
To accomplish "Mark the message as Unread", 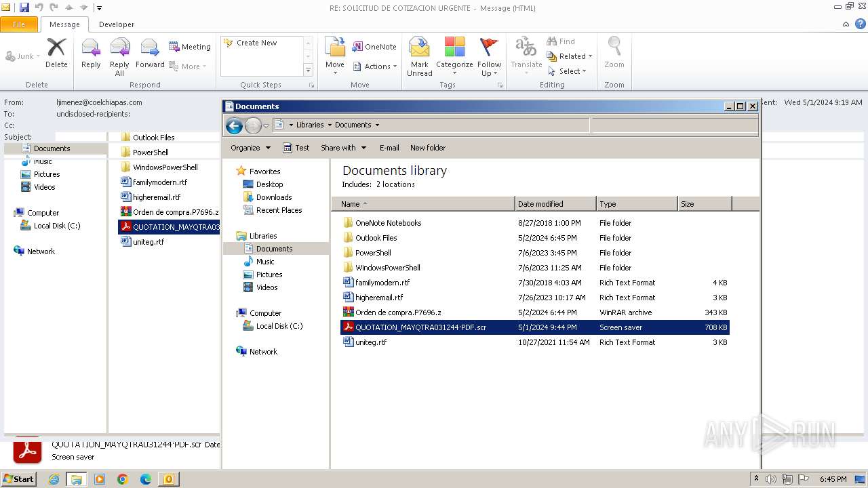I will (420, 57).
